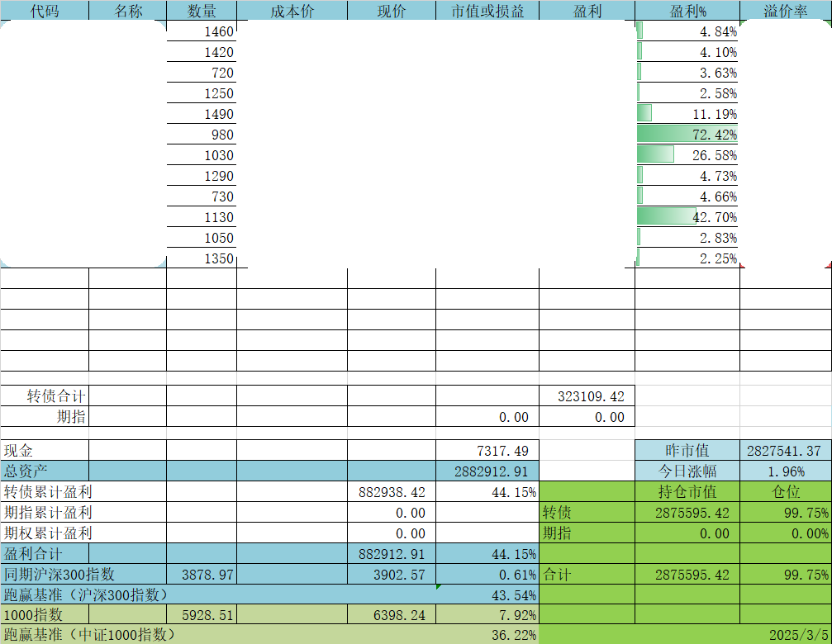Screen dimensions: 832x644
Task: Click quantity cell 730
Action: pos(202,197)
